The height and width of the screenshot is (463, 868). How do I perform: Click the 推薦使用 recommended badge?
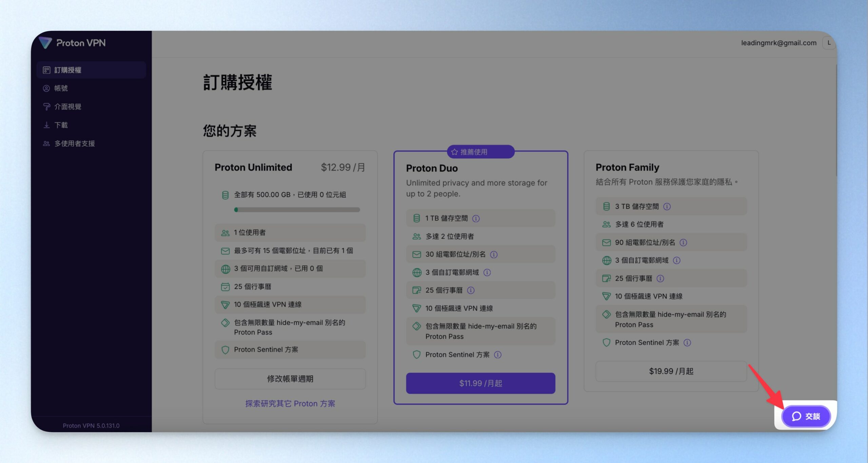[480, 152]
